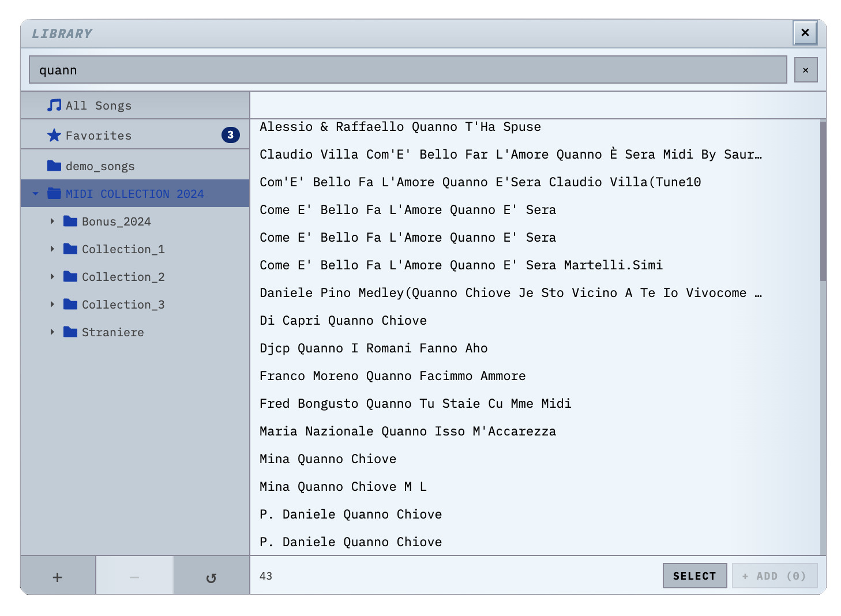
Task: Click the SELECT button
Action: coord(694,576)
